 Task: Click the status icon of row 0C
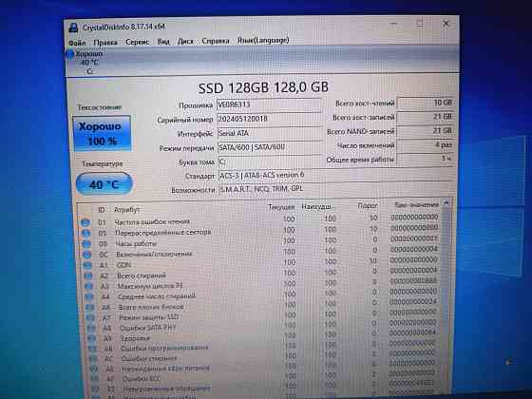coord(86,255)
